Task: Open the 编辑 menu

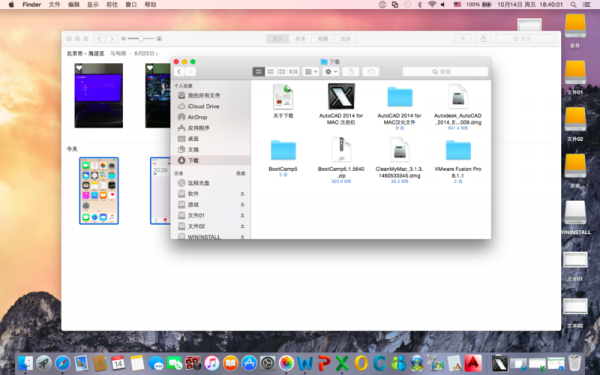Action: 73,5
